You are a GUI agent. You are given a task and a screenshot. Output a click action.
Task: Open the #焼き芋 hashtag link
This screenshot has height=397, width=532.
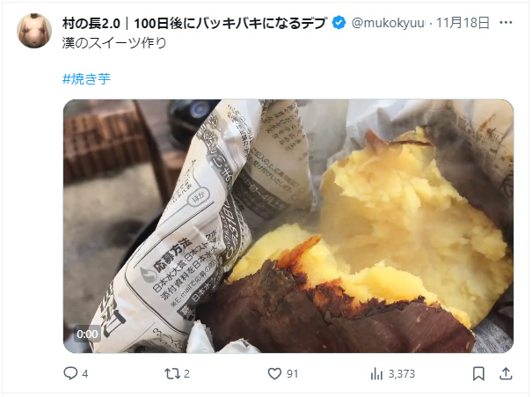point(86,79)
